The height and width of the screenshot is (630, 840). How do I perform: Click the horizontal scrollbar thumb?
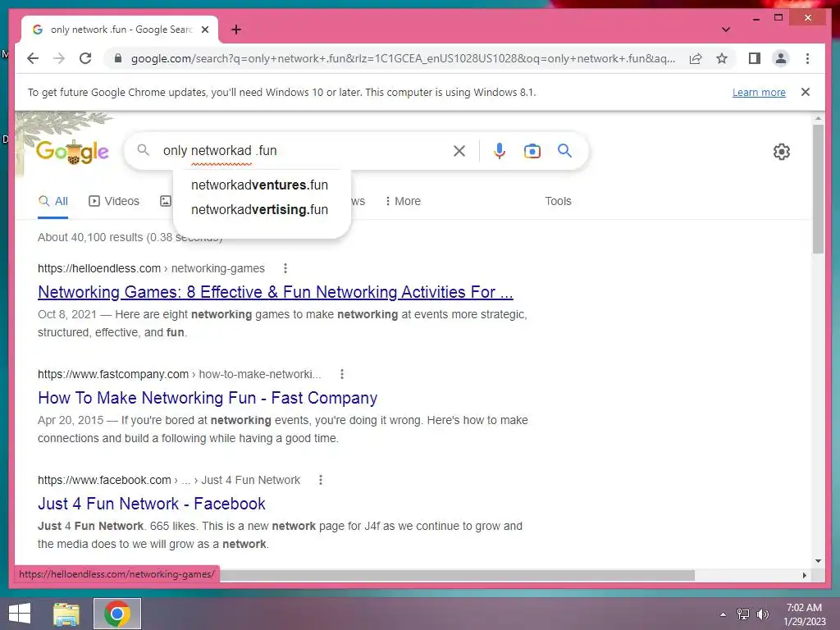coord(457,575)
